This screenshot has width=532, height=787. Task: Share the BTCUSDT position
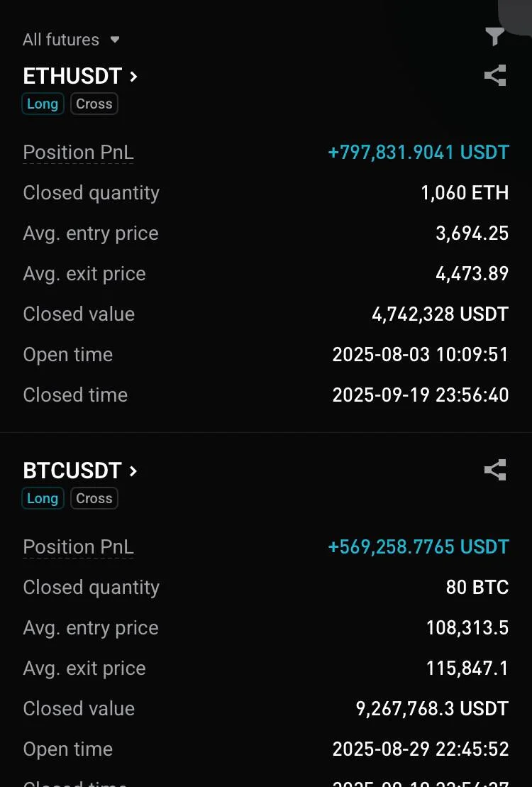tap(494, 470)
